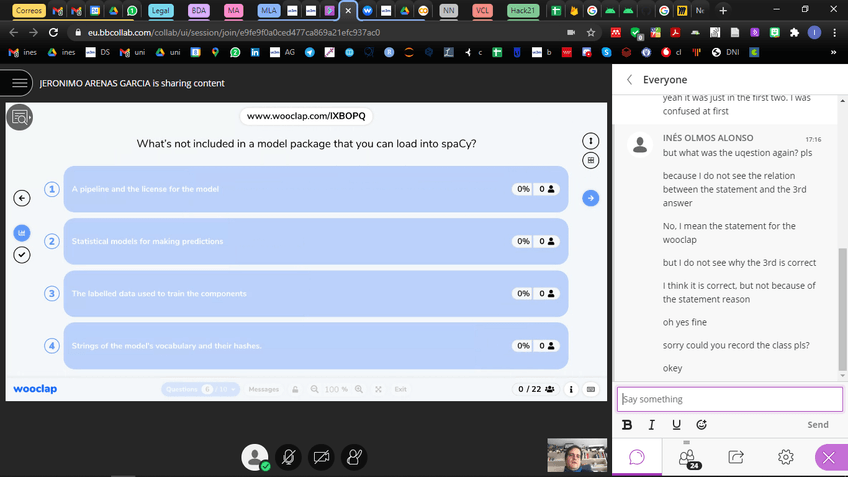Select answer 2 statistical models

coord(316,241)
